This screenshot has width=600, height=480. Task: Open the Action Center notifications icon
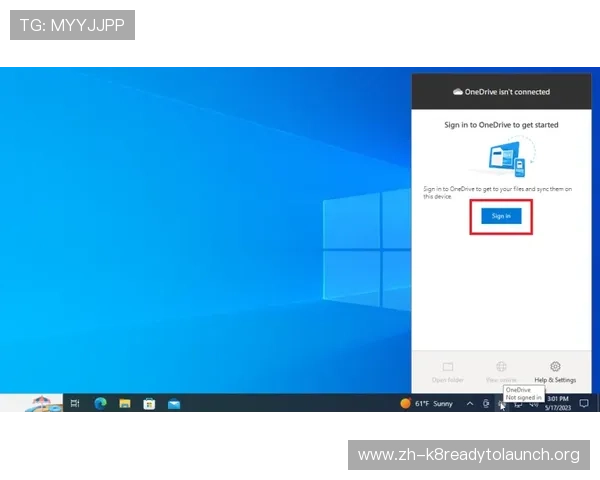(584, 403)
